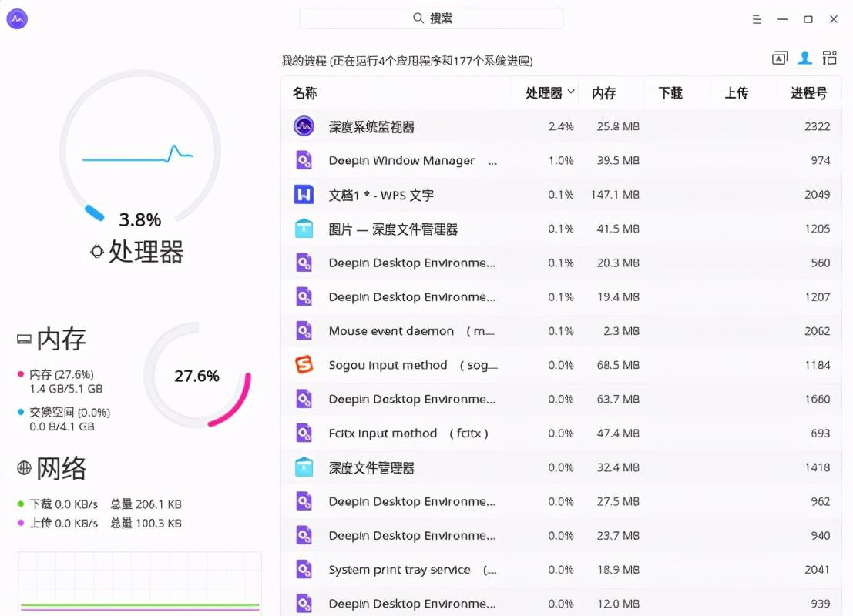Click the 下载 0.0 KB/s network entry

(x=63, y=504)
